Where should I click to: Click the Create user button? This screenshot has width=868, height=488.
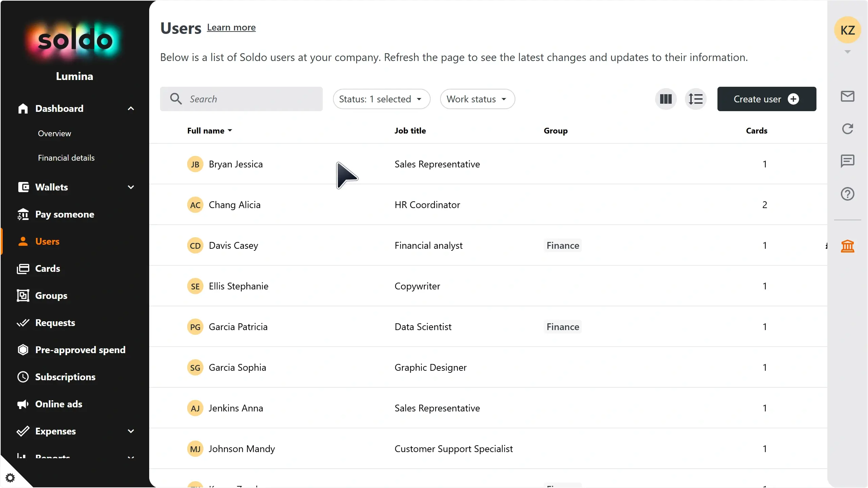click(x=767, y=99)
